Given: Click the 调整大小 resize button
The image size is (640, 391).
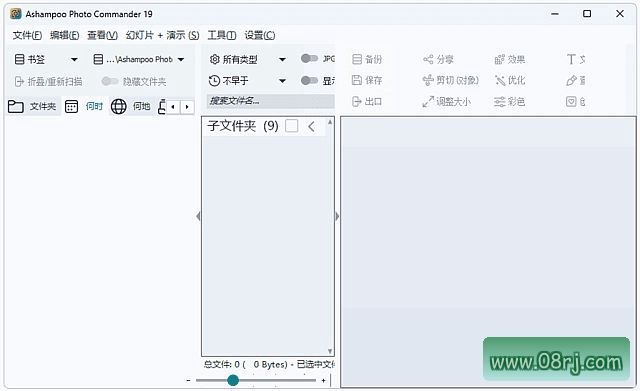Looking at the screenshot, I should 447,101.
